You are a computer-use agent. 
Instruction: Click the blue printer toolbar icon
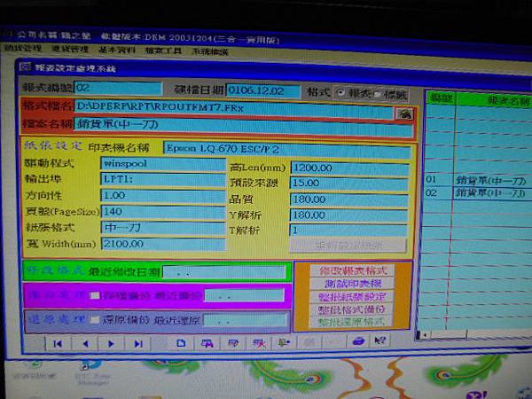click(358, 340)
